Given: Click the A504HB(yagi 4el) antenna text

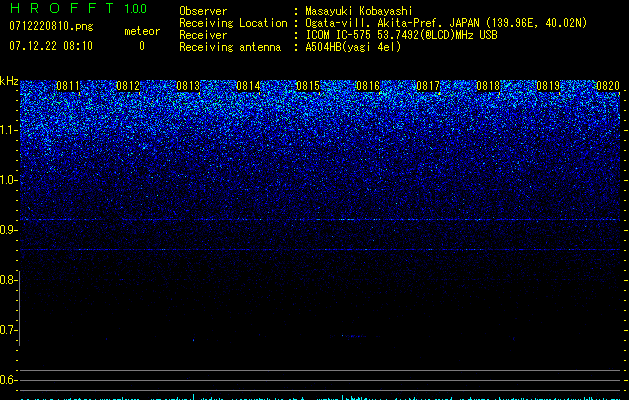Looking at the screenshot, I should pyautogui.click(x=353, y=47).
